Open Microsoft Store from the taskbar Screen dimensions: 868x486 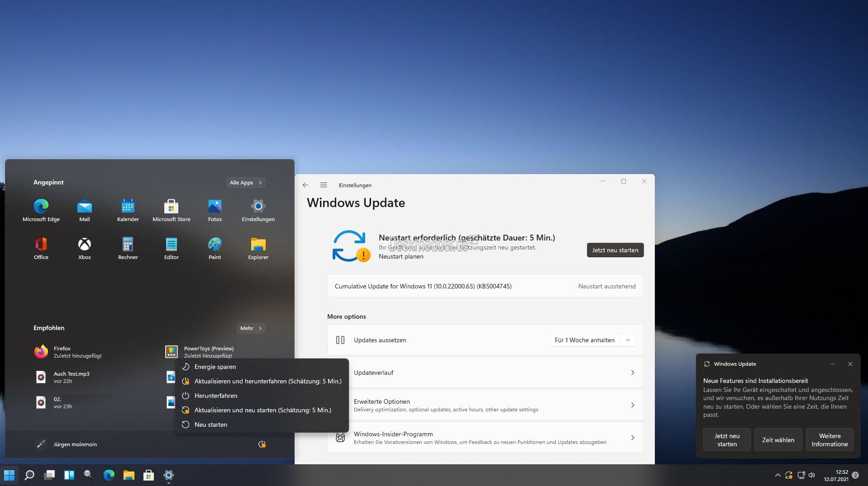click(149, 475)
